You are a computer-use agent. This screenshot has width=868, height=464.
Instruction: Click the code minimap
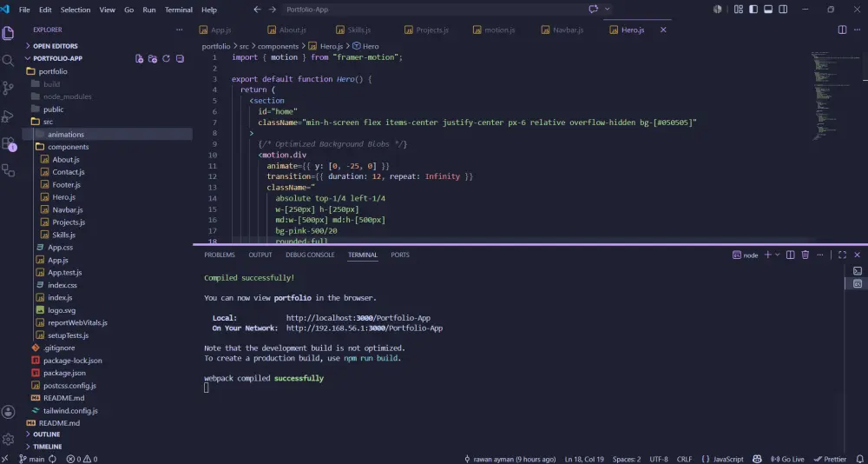pyautogui.click(x=836, y=96)
